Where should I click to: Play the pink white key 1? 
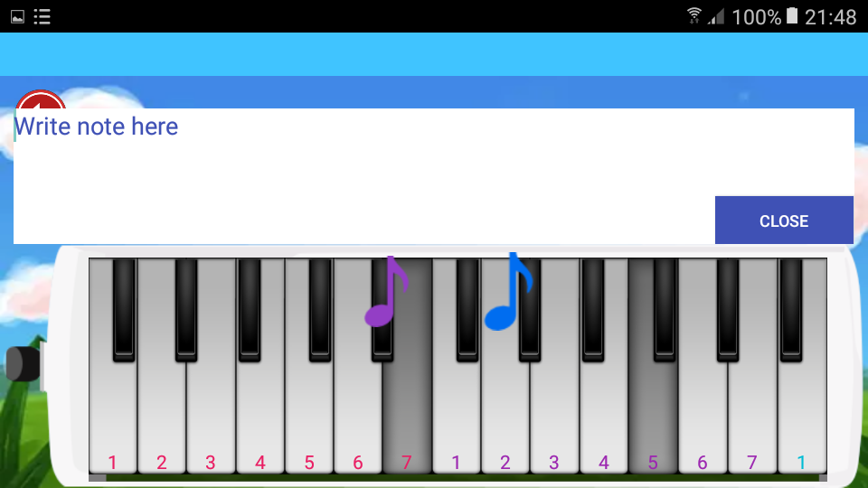113,420
